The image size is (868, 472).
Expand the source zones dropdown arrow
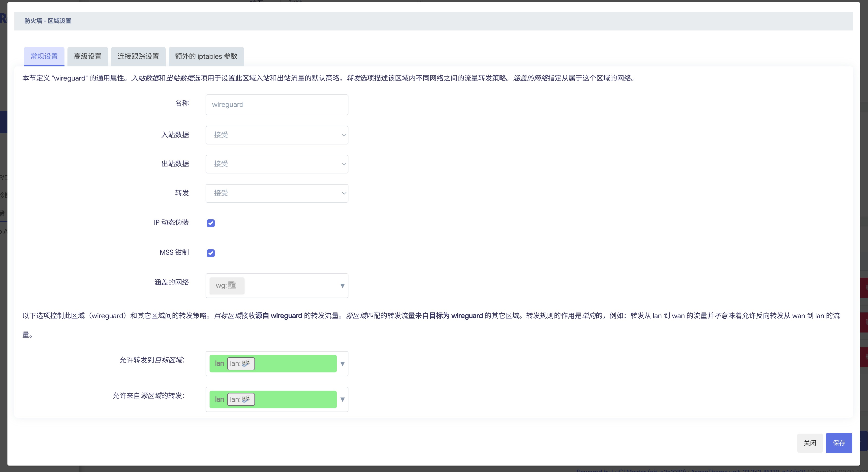coord(342,399)
